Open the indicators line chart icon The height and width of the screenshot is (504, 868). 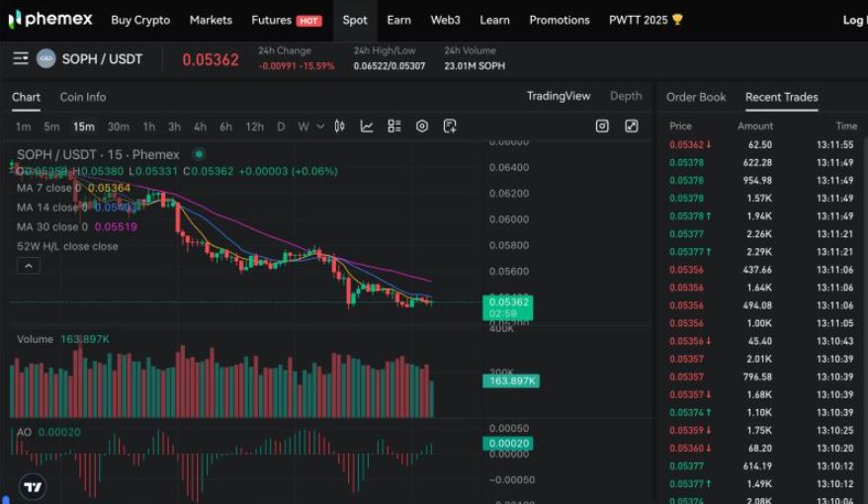(x=367, y=126)
